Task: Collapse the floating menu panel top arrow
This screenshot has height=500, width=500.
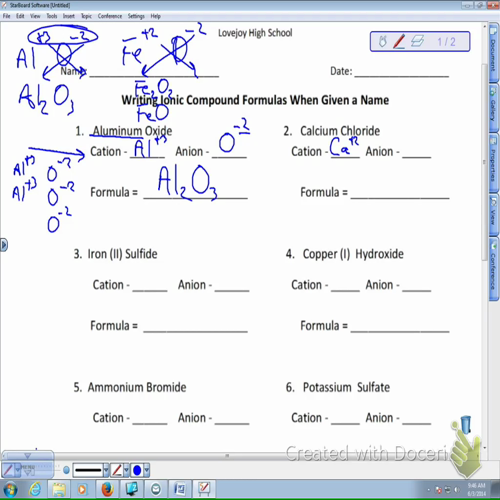Action: (x=28, y=455)
